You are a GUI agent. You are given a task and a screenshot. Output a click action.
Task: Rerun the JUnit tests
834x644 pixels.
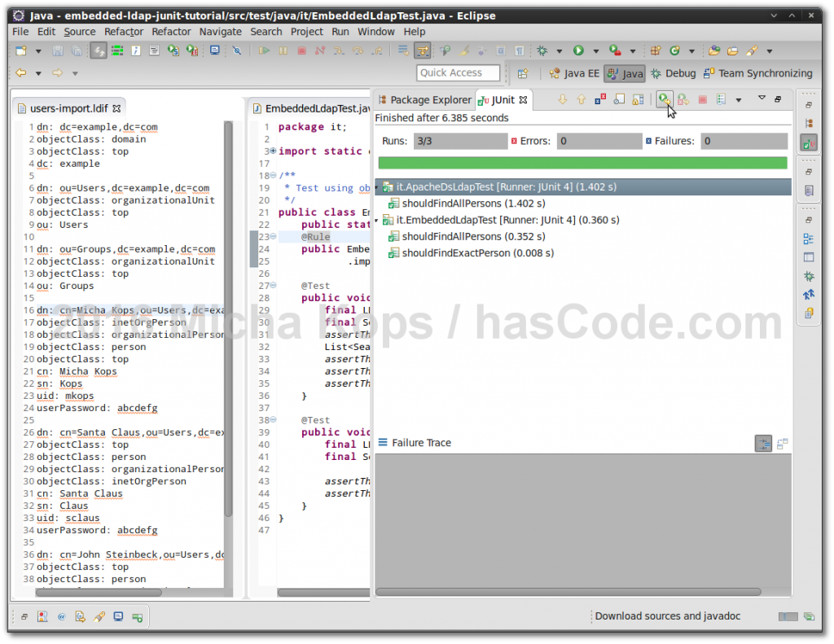[665, 100]
